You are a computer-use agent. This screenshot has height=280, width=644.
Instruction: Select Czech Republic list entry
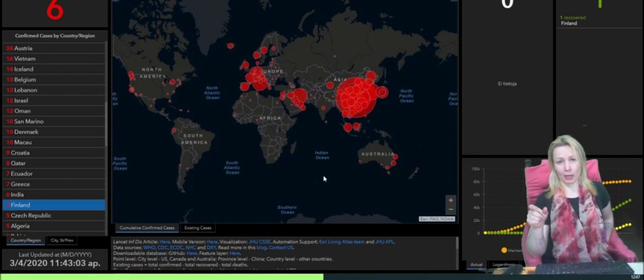pyautogui.click(x=54, y=216)
